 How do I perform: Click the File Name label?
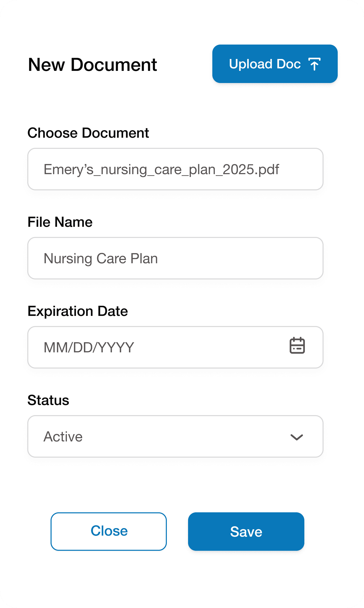click(x=60, y=221)
